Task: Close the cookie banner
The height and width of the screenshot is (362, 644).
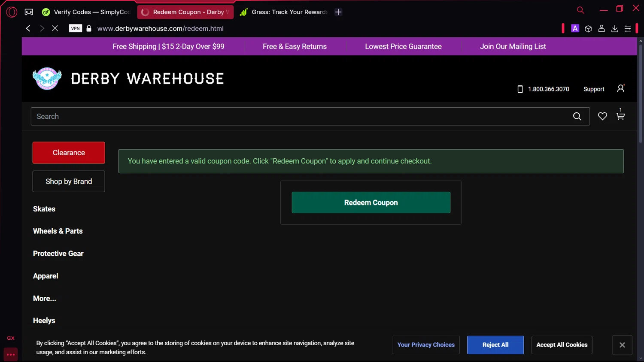Action: click(x=622, y=345)
